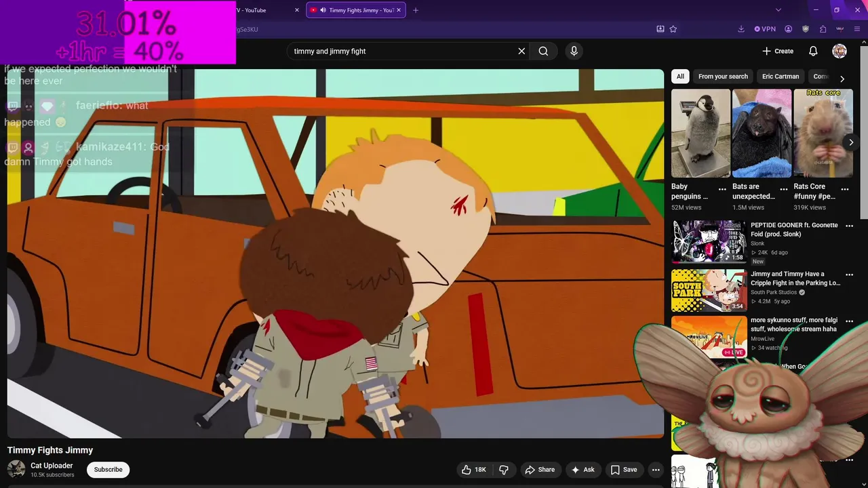Open a new tab with the plus button

pos(416,10)
